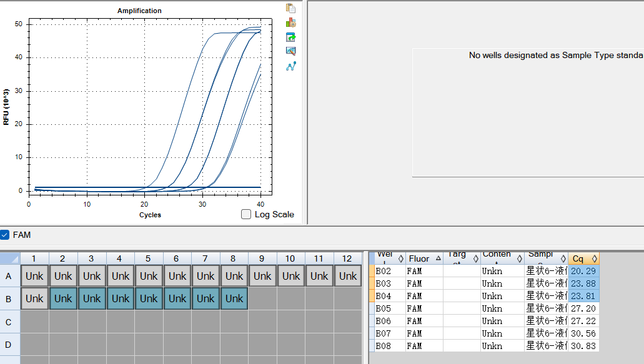Screen dimensions: 644x364
Task: Click the chart trace style pencil icon
Action: [x=291, y=51]
